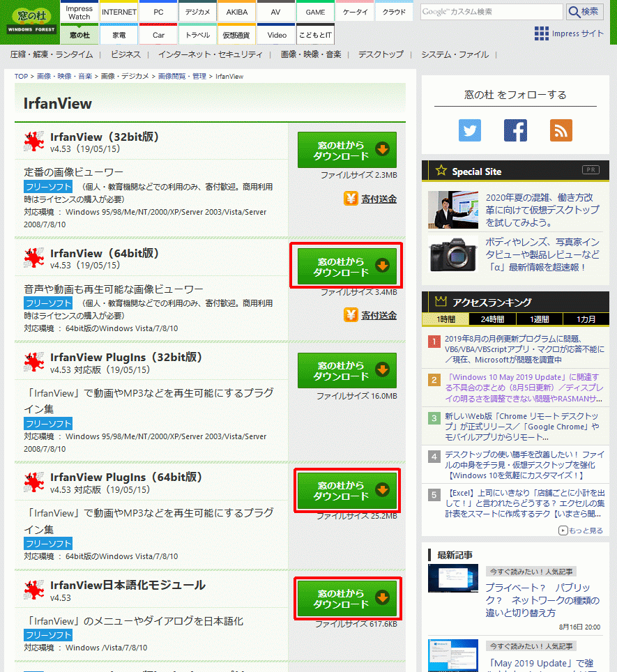Screen dimensions: 617x672
Task: Open インターネット・セキュリティ category menu
Action: pyautogui.click(x=210, y=54)
